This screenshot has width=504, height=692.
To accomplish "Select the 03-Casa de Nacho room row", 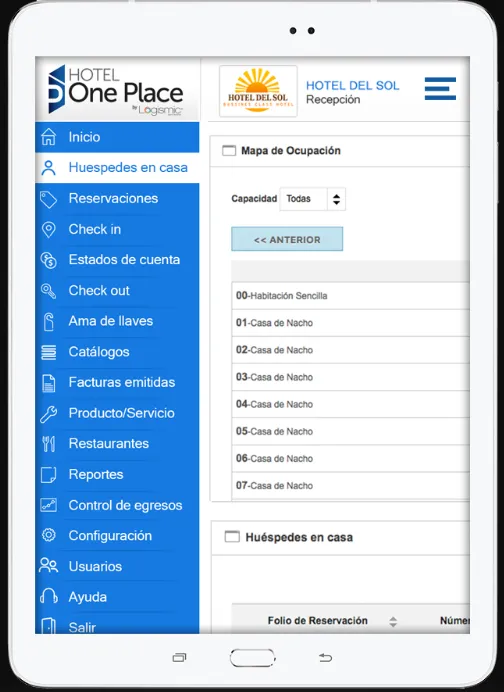I will [x=350, y=377].
